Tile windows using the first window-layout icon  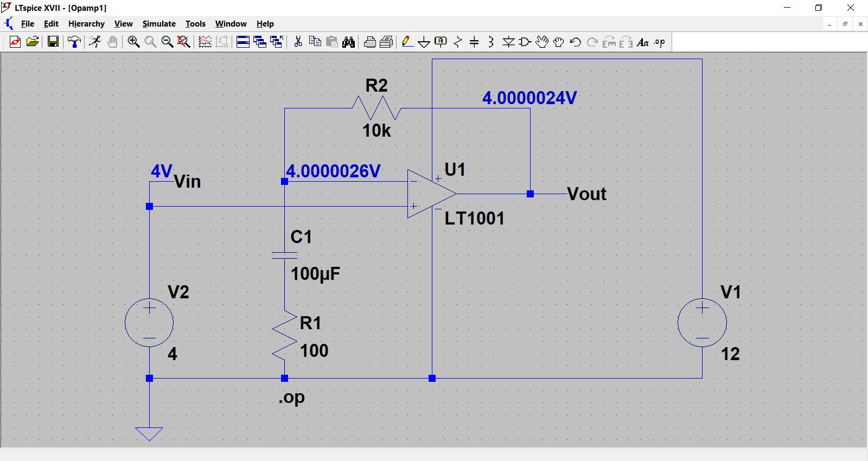pyautogui.click(x=243, y=42)
